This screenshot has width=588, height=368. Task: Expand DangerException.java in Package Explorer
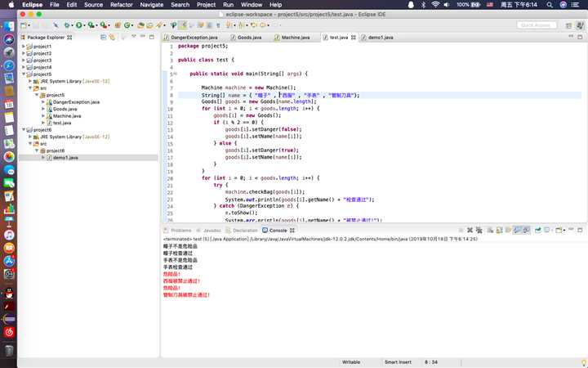(43, 101)
